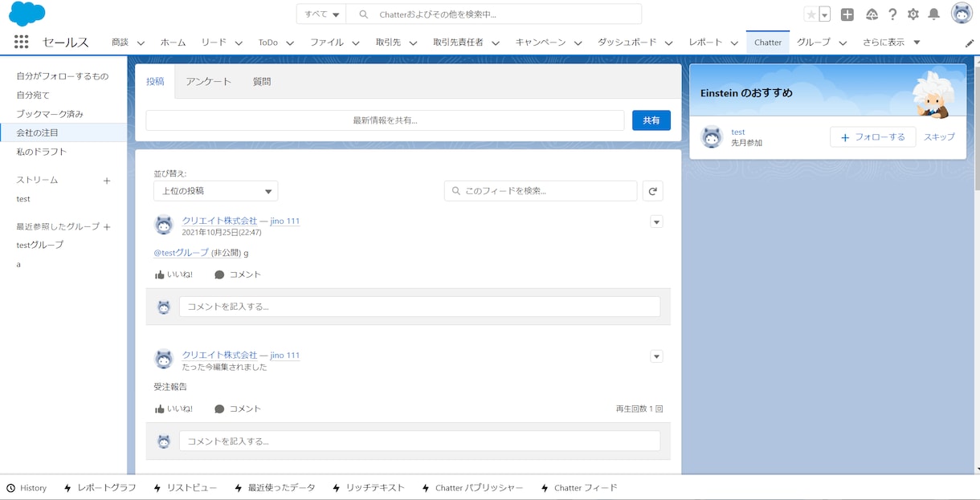Open the setup gear icon
Screen dimensions: 980x500
(913, 14)
